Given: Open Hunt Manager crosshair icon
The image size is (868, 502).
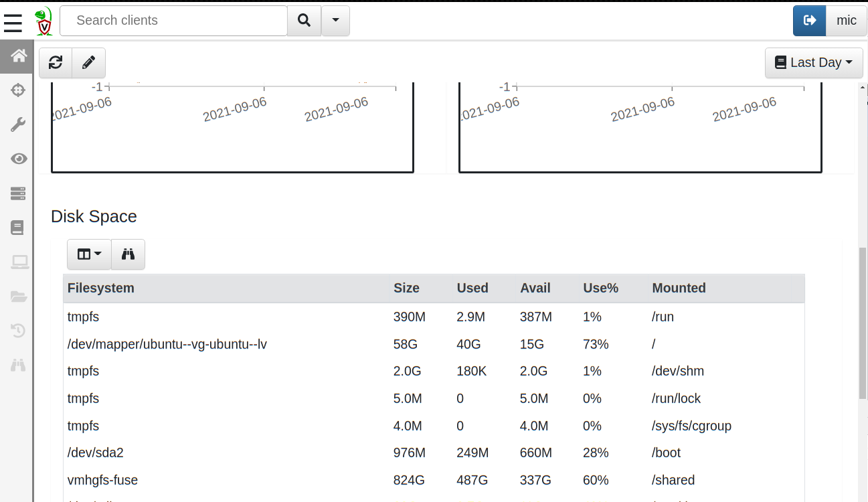Looking at the screenshot, I should click(x=18, y=90).
